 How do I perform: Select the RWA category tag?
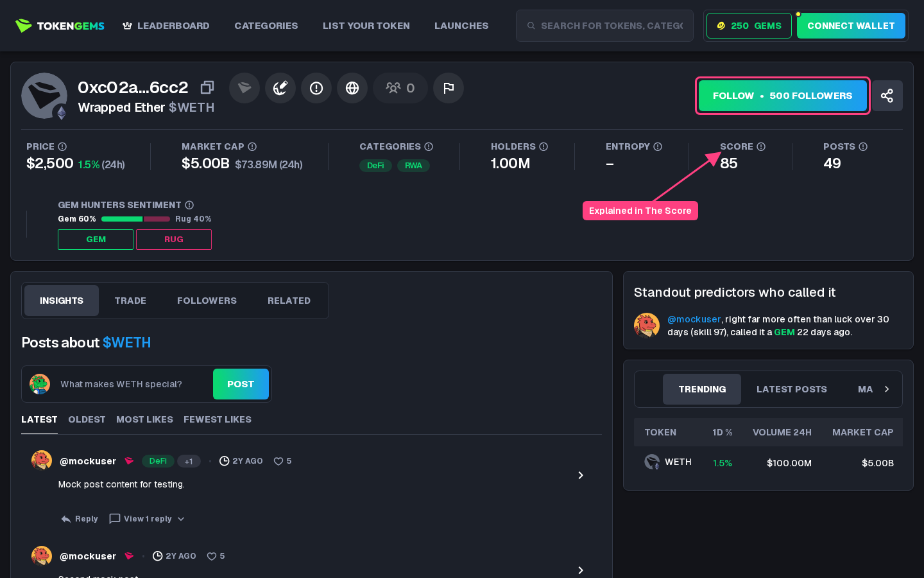[413, 166]
